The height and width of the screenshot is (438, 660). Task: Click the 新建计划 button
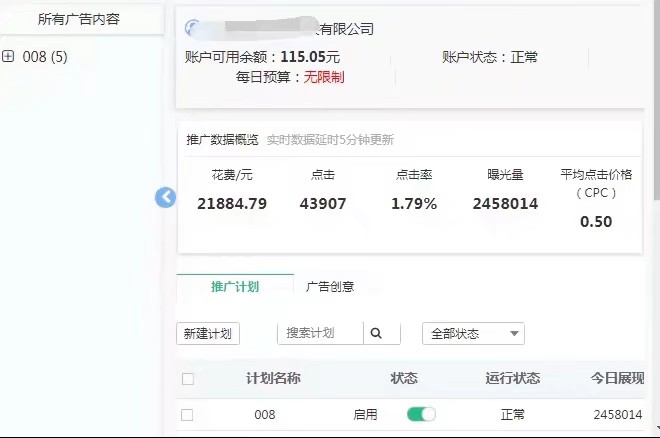(x=208, y=334)
